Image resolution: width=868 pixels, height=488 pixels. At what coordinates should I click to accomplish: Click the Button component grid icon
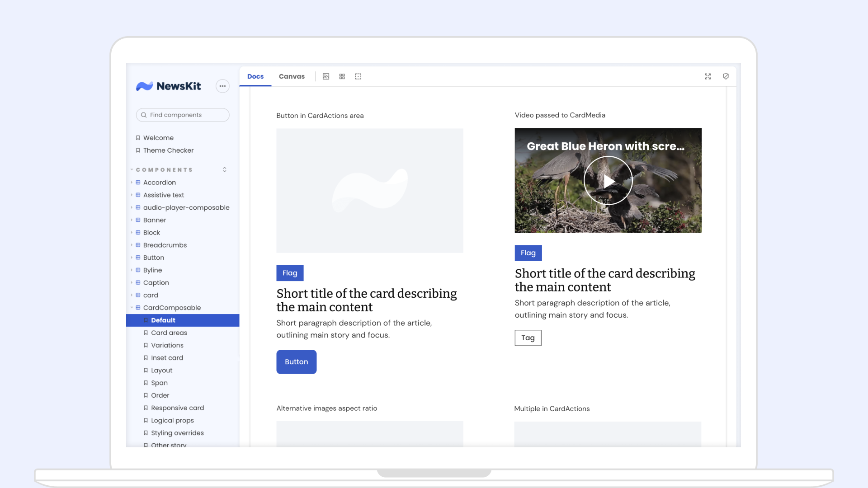(x=138, y=258)
